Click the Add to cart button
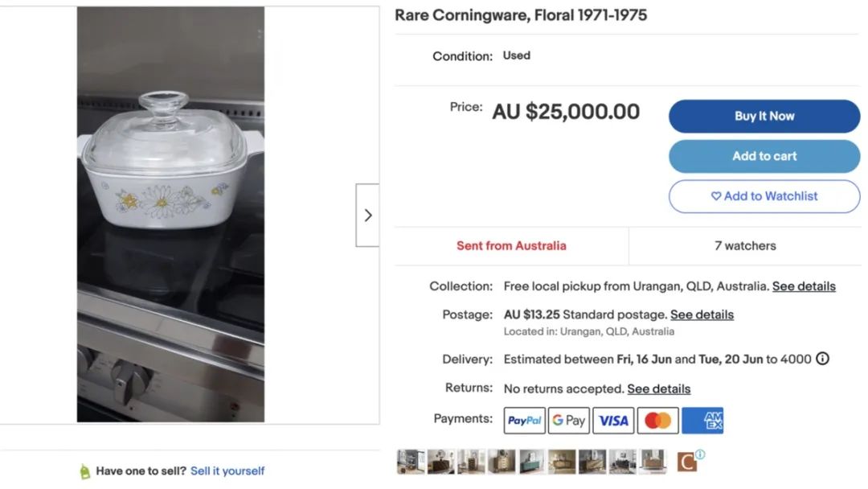Screen dimensions: 868x489 [x=764, y=156]
